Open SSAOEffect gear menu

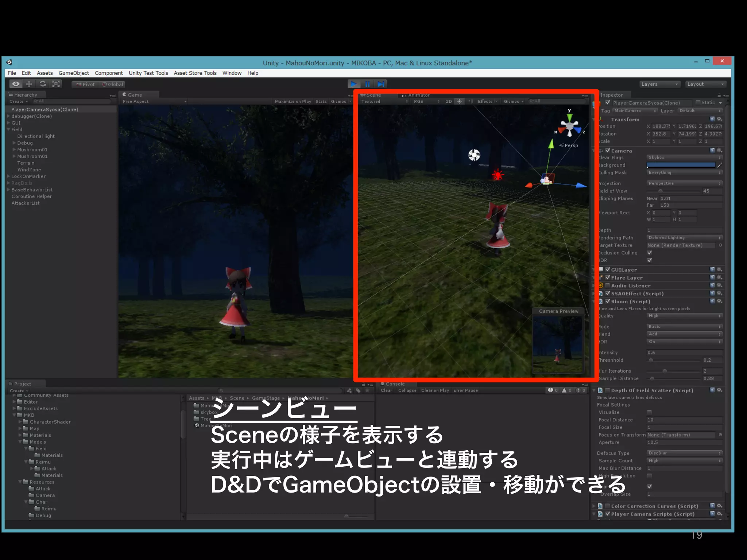[x=719, y=293]
